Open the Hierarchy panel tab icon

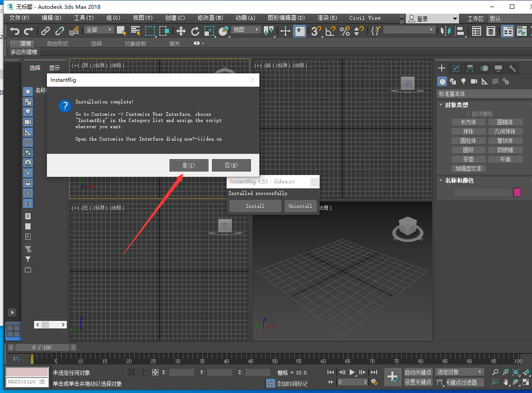pos(470,69)
